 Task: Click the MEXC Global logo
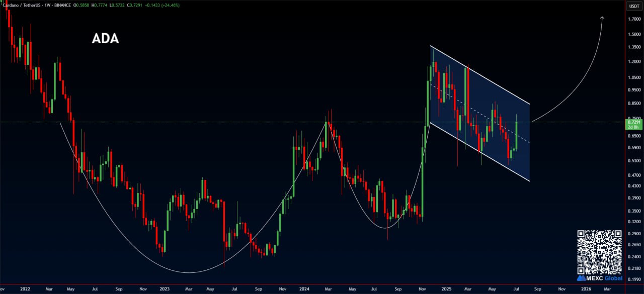point(600,278)
